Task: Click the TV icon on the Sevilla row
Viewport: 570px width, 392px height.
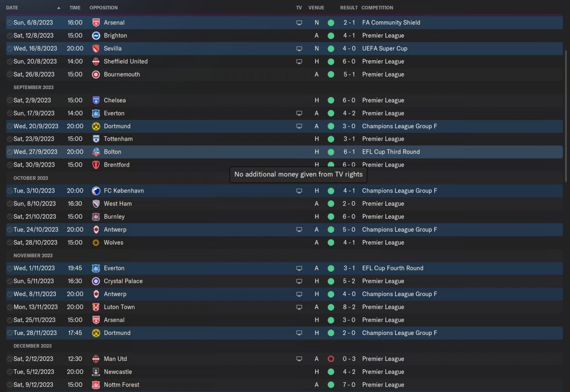Action: point(299,49)
